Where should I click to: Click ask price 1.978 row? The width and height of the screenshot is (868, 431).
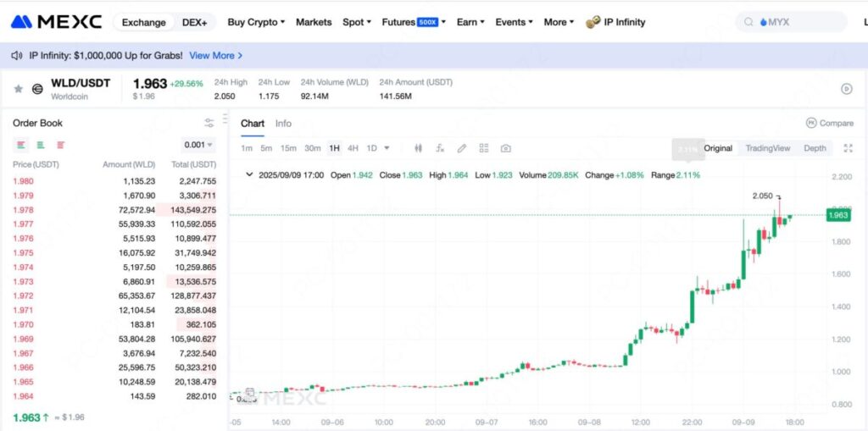click(114, 210)
